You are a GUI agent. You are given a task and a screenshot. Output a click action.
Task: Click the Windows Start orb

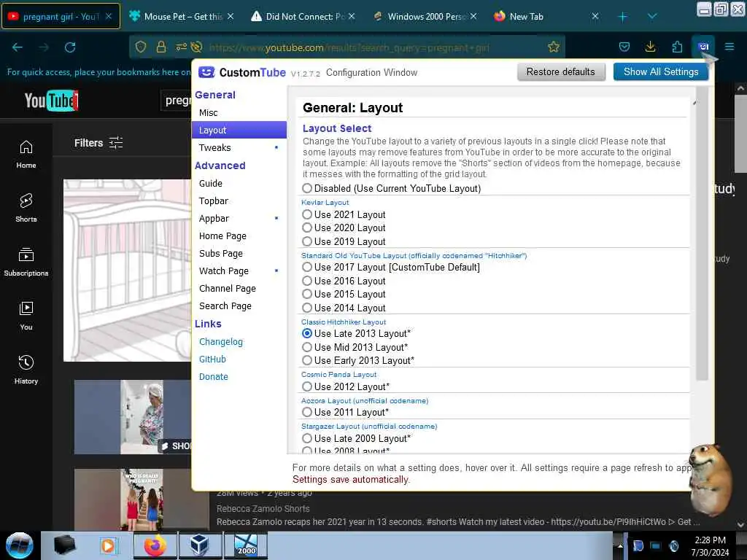point(19,545)
